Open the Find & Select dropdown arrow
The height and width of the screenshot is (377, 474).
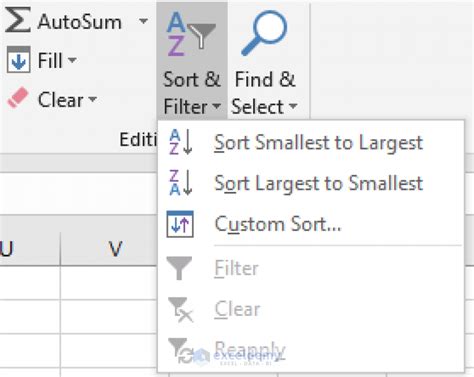click(293, 106)
